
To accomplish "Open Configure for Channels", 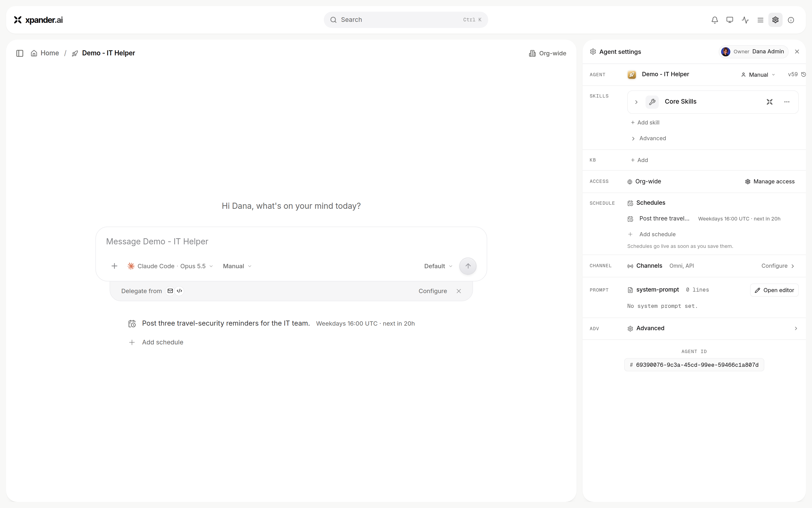I will [x=778, y=266].
